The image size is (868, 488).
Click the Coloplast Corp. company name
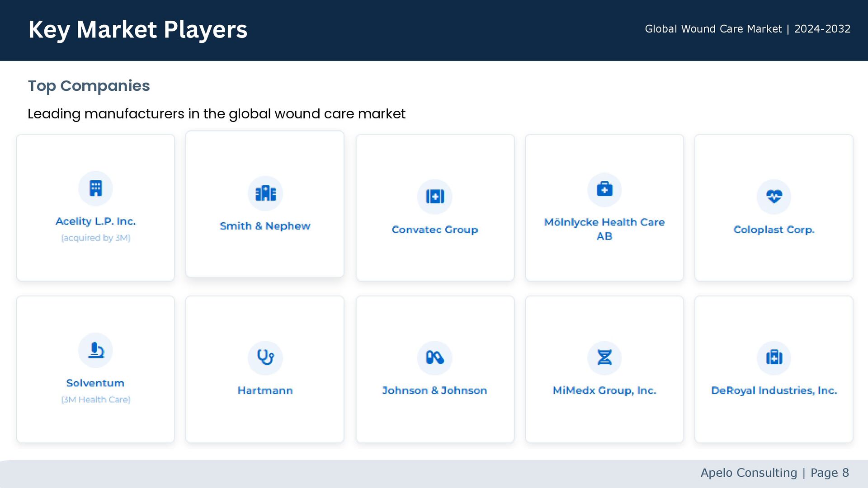[774, 230]
